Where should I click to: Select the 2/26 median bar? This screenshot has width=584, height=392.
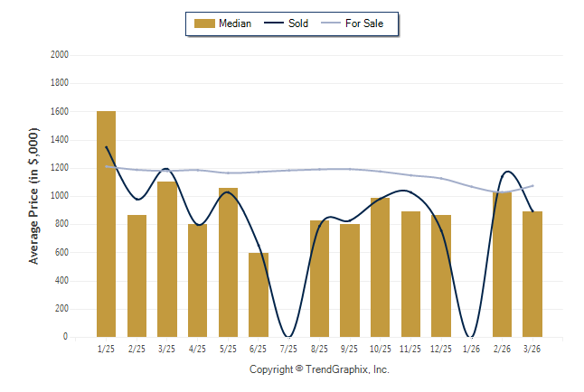503,264
